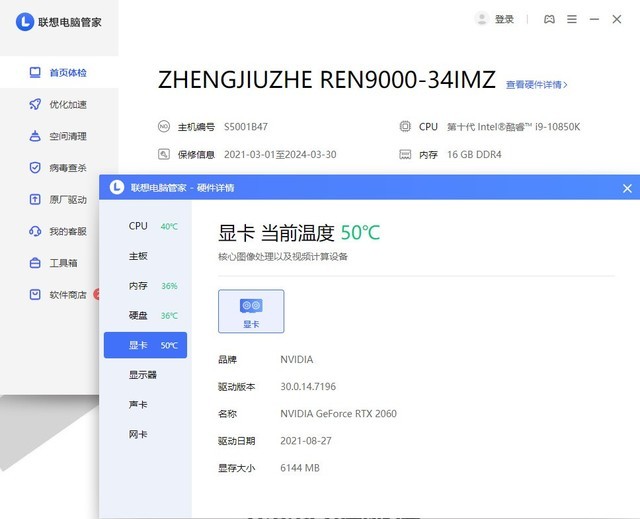Click the 内存 memory icon in main window
640x519 pixels.
pyautogui.click(x=405, y=154)
